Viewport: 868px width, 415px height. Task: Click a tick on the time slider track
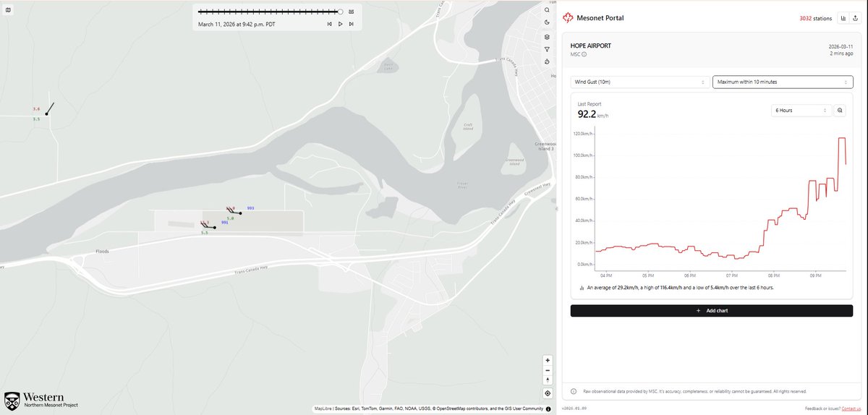pyautogui.click(x=268, y=12)
